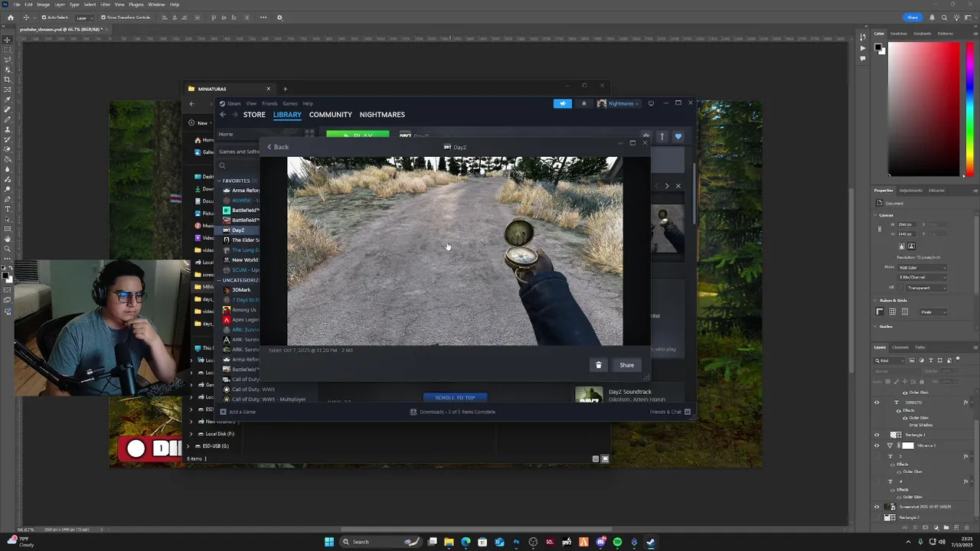Open Friends & Chat in Steam
The height and width of the screenshot is (551, 980).
[669, 412]
